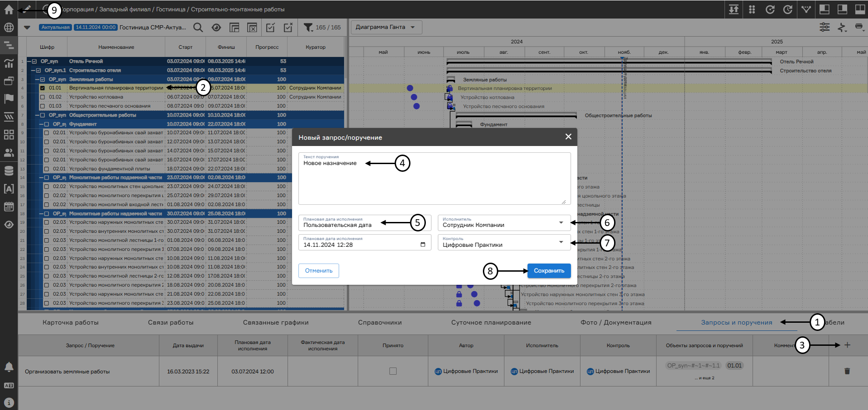Image resolution: width=868 pixels, height=410 pixels.
Task: Tick the 'Принято' checkbox in the request row
Action: 393,371
